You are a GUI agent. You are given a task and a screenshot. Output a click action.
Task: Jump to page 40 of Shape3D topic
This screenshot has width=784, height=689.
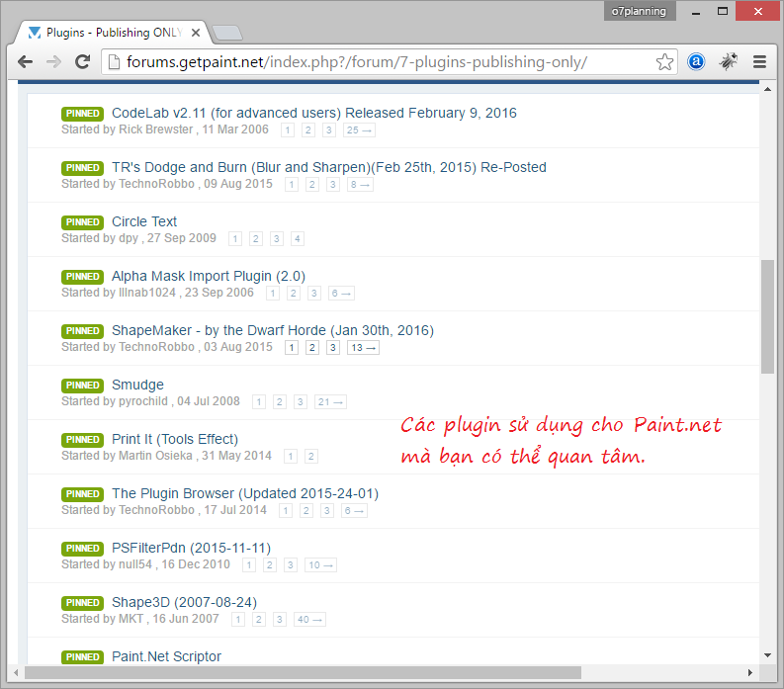(309, 620)
